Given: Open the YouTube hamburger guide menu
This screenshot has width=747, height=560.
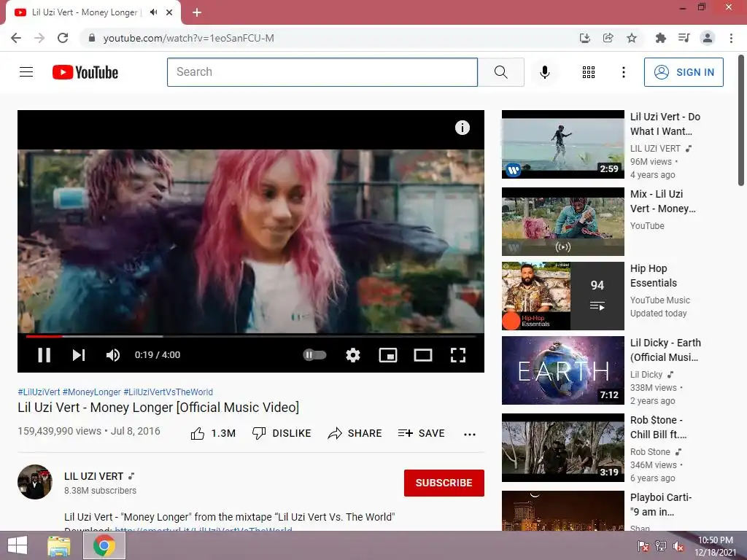Looking at the screenshot, I should (x=26, y=72).
